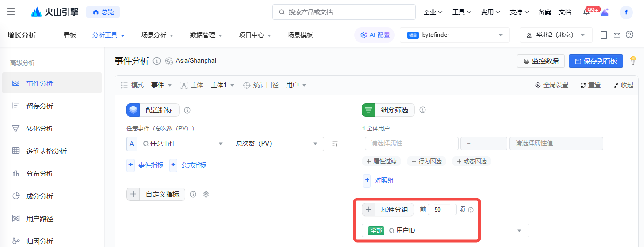
Task: Click the 保存到看板 button
Action: tap(596, 61)
